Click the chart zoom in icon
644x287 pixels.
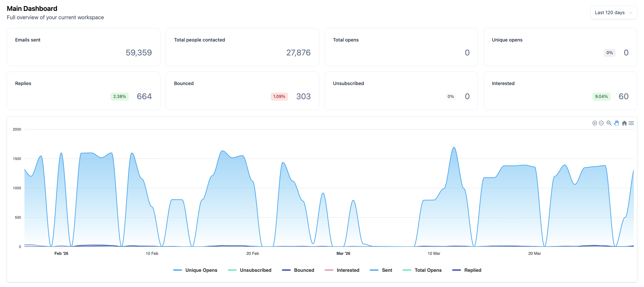tap(594, 123)
